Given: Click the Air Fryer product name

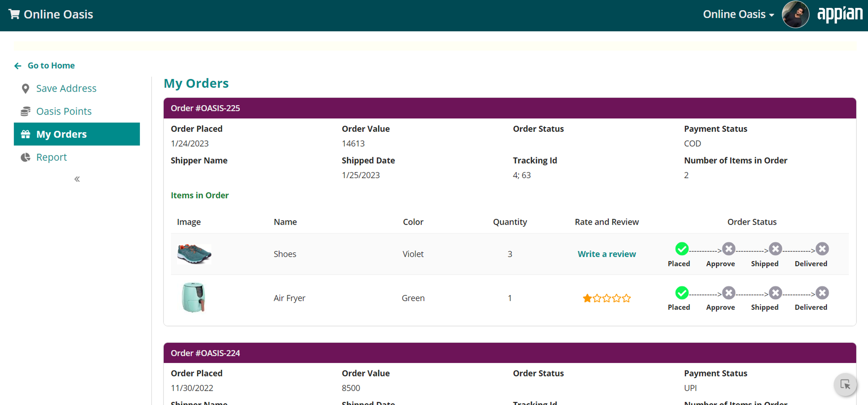Looking at the screenshot, I should click(289, 298).
